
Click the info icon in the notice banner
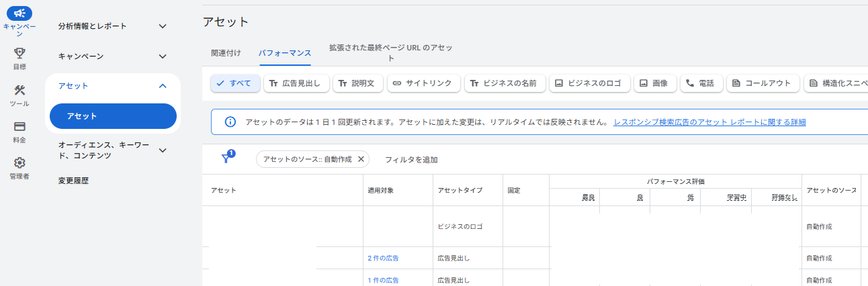click(230, 122)
